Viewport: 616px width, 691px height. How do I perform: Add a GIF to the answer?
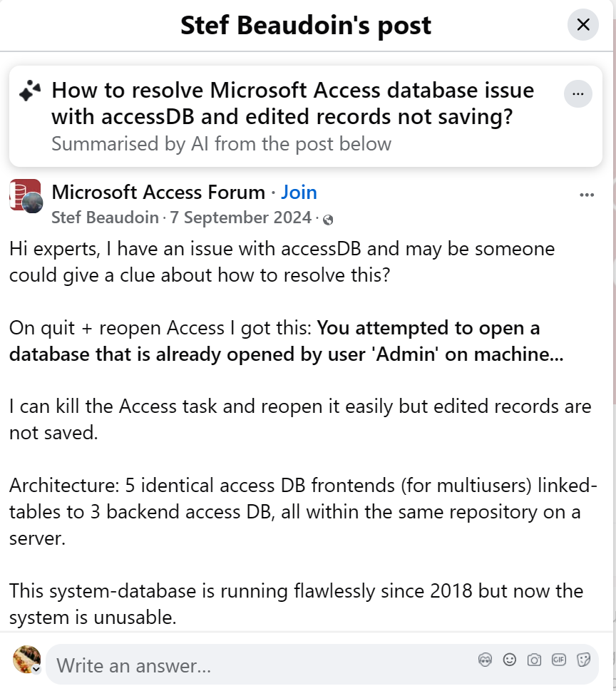click(559, 660)
